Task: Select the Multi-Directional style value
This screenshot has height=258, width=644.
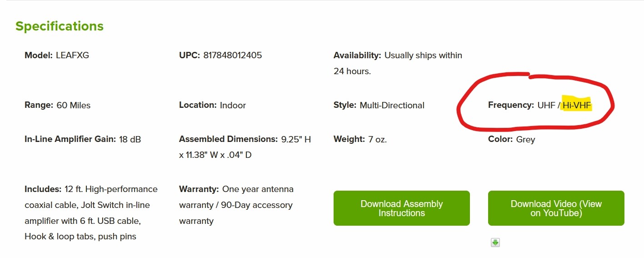Action: pos(392,105)
